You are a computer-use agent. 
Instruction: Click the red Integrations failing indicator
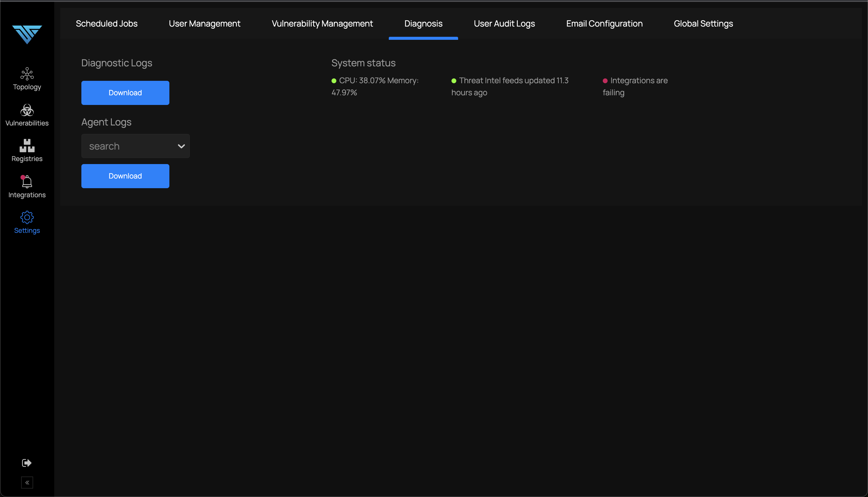tap(605, 81)
